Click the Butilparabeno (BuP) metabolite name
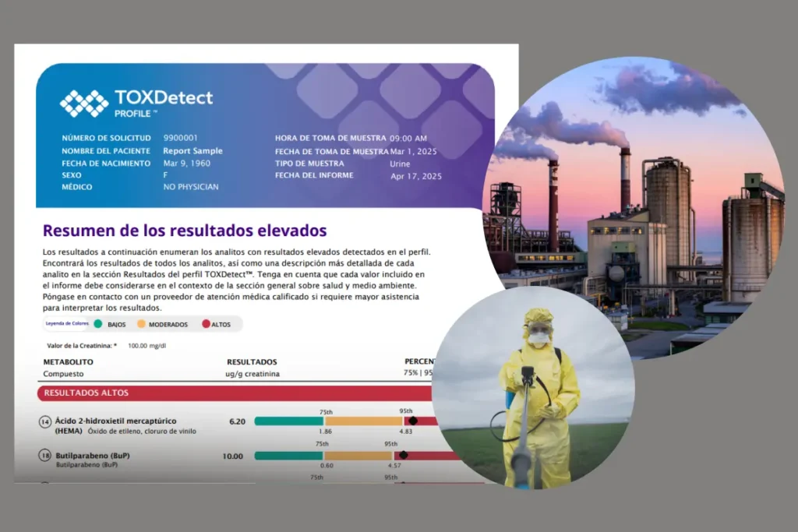 click(93, 455)
